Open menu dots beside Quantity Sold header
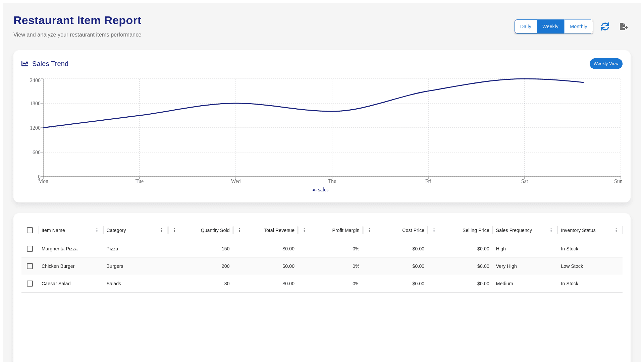This screenshot has width=644, height=362. pos(174,230)
